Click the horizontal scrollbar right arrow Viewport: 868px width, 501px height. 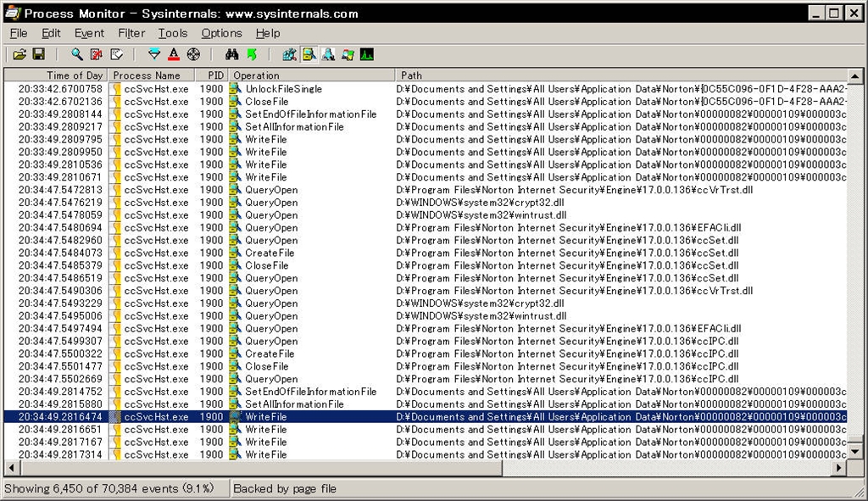pos(839,467)
